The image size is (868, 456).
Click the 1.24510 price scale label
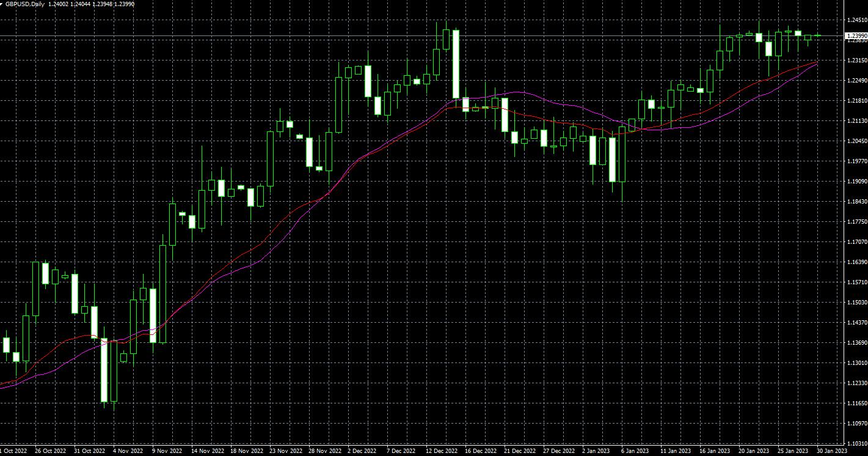pos(856,20)
